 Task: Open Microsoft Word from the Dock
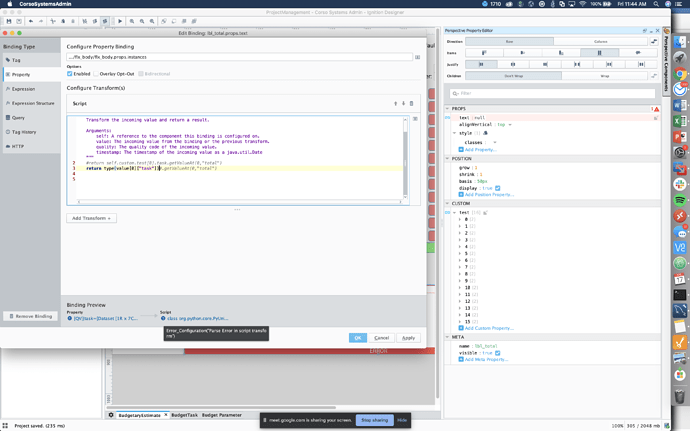click(680, 106)
